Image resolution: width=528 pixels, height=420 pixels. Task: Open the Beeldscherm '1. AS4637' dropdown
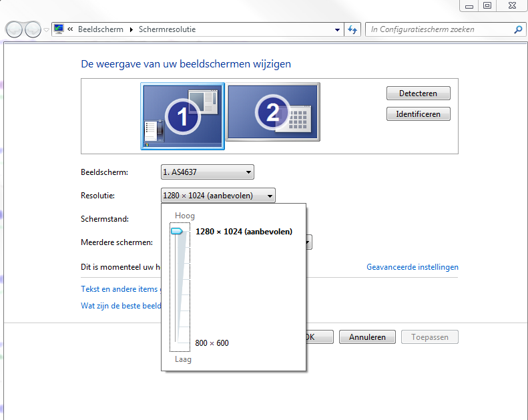click(x=208, y=172)
